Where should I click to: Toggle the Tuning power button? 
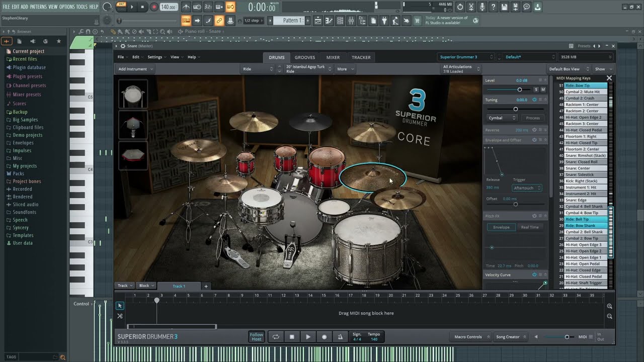[534, 100]
